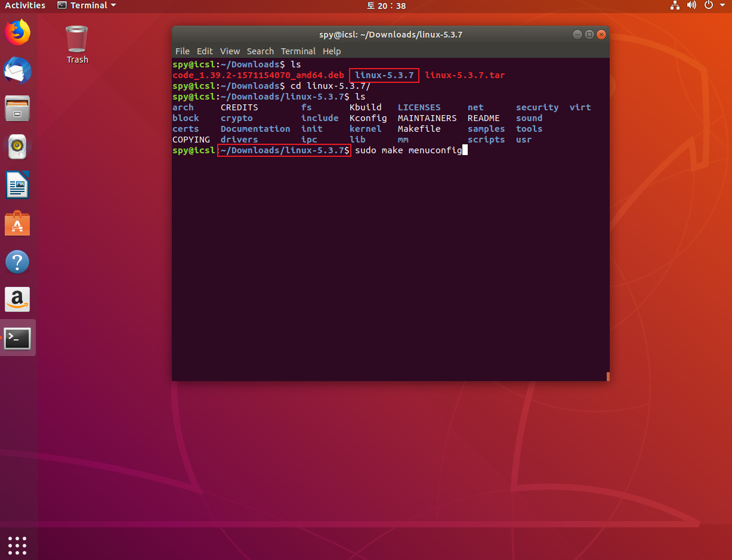Screen dimensions: 732x560
Task: Maximize the Terminal window
Action: click(x=589, y=35)
